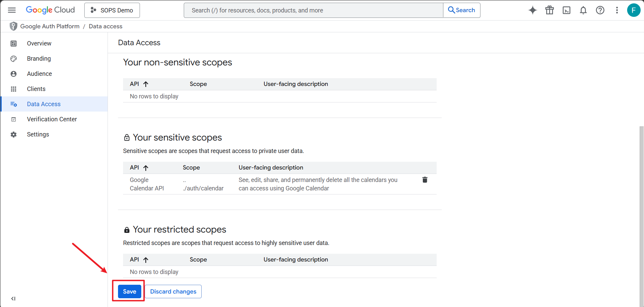The image size is (644, 307).
Task: Open the three-dot settings and utilities menu
Action: click(x=617, y=10)
